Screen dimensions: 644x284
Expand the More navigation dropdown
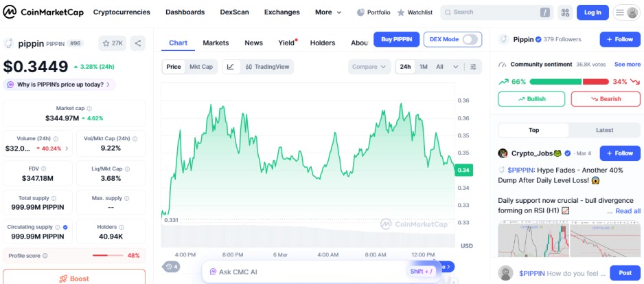328,12
